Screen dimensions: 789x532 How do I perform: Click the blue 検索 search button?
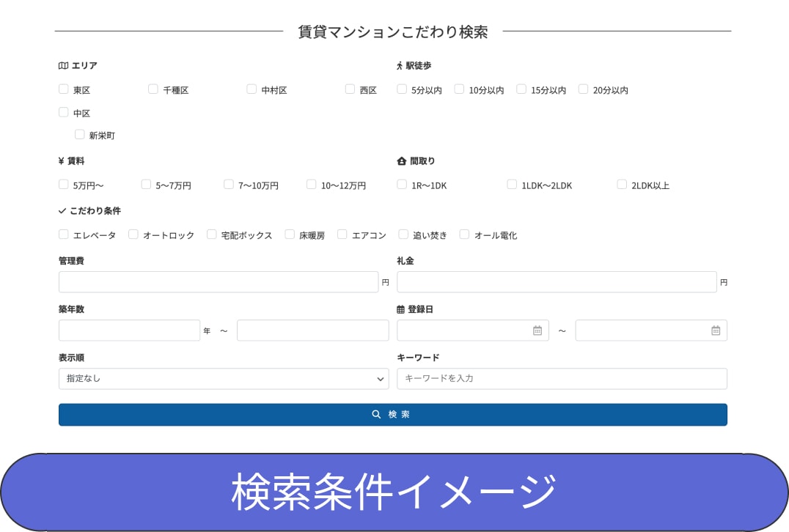[393, 415]
